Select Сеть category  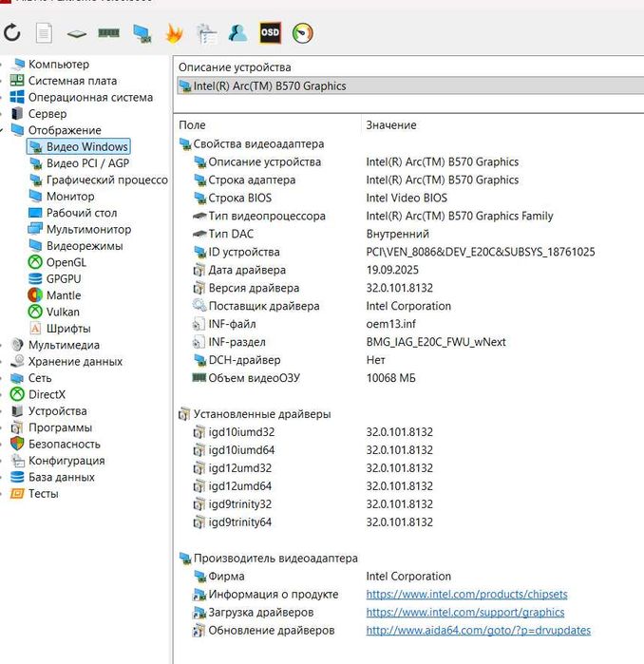click(39, 378)
